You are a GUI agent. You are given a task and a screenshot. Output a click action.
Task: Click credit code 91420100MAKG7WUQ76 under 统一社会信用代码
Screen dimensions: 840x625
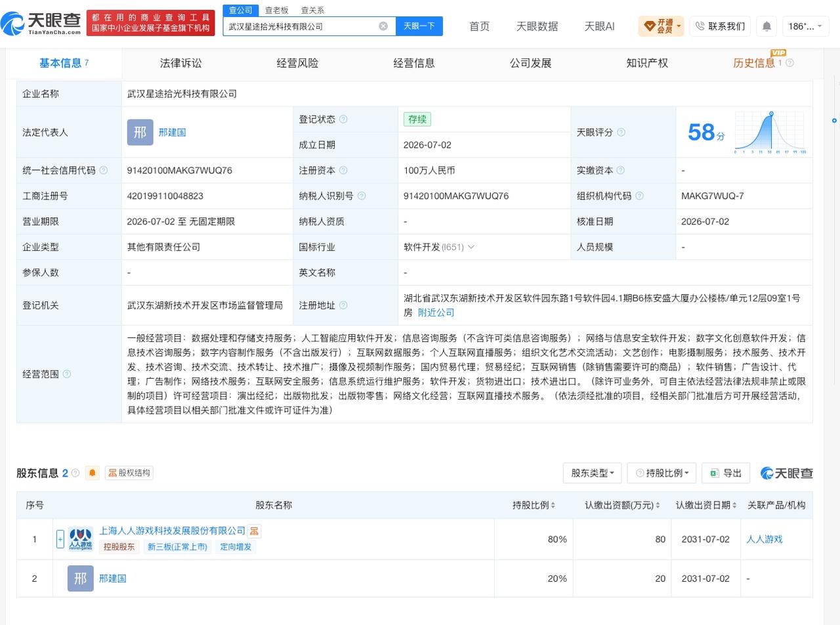pos(180,171)
